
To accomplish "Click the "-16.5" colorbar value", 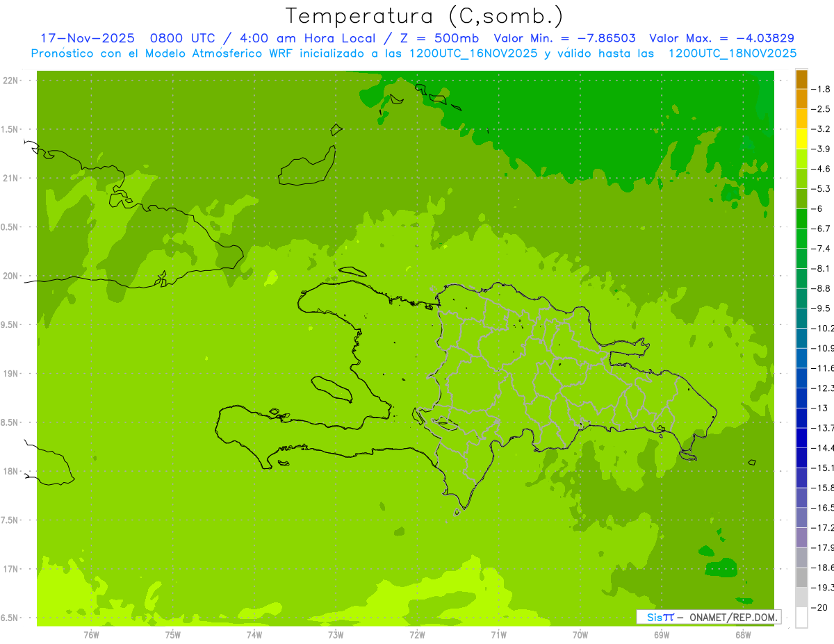I will coord(822,508).
